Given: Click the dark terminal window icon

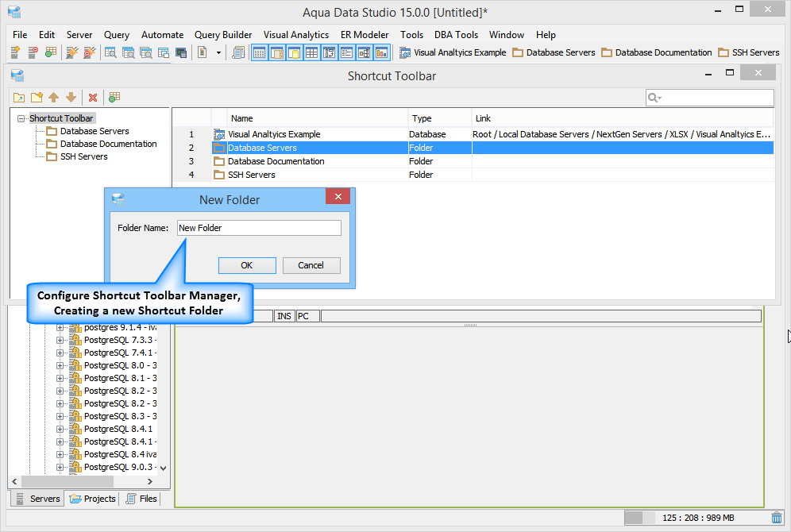Looking at the screenshot, I should (x=181, y=52).
